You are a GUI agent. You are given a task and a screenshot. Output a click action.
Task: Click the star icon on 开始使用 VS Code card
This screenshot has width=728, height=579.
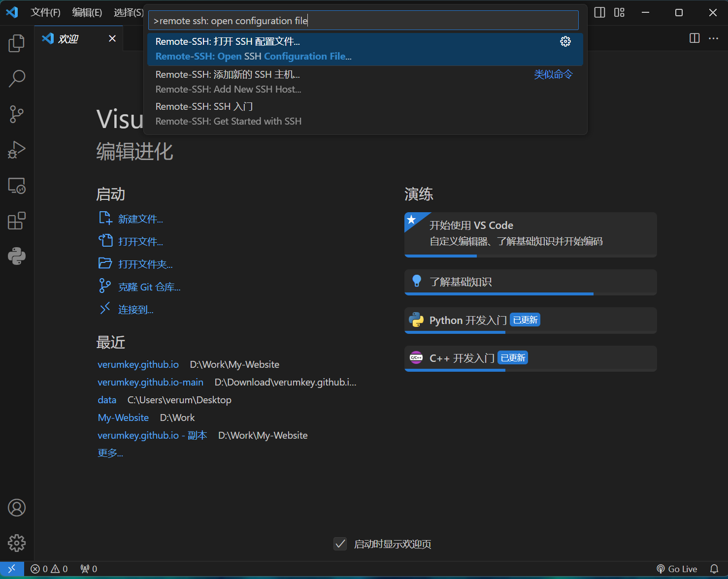coord(412,220)
